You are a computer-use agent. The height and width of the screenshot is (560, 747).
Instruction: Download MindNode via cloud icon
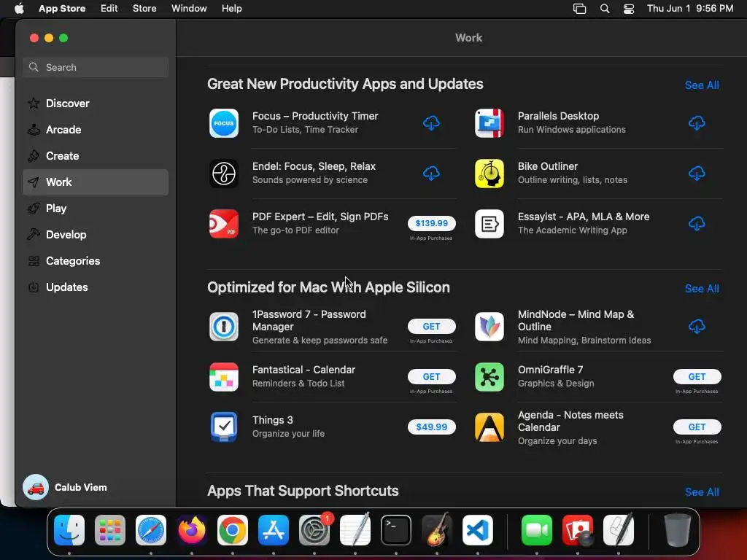697,327
